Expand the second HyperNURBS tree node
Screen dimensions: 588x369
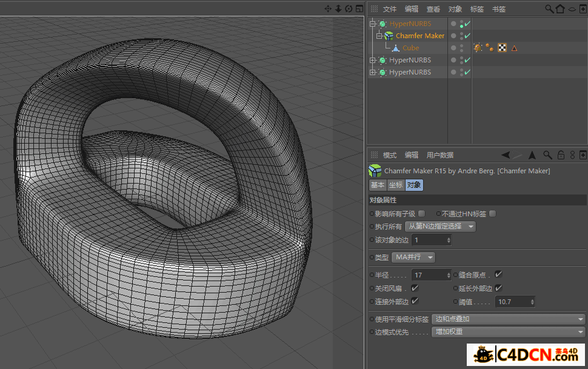[x=372, y=60]
